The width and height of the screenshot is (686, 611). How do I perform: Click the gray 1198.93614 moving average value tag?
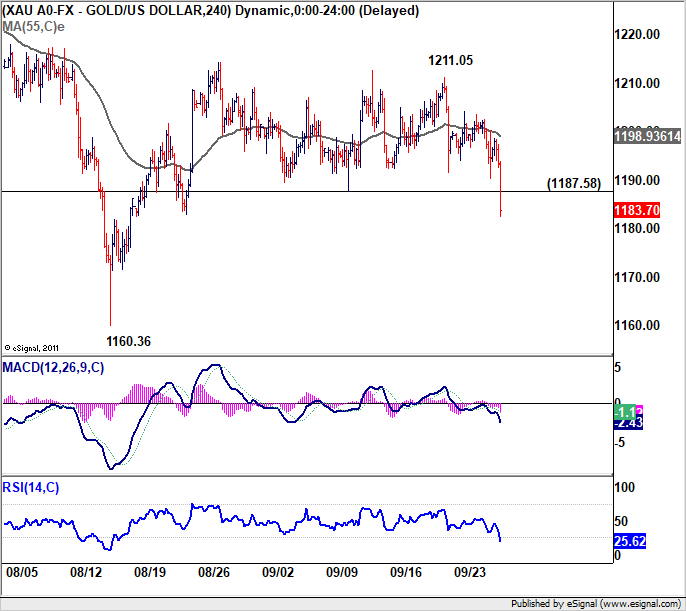[x=648, y=136]
